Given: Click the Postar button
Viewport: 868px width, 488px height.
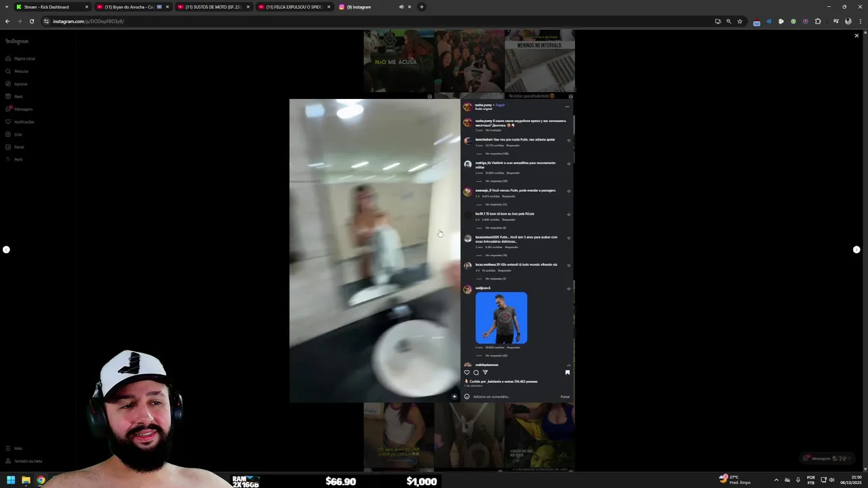Looking at the screenshot, I should [565, 396].
